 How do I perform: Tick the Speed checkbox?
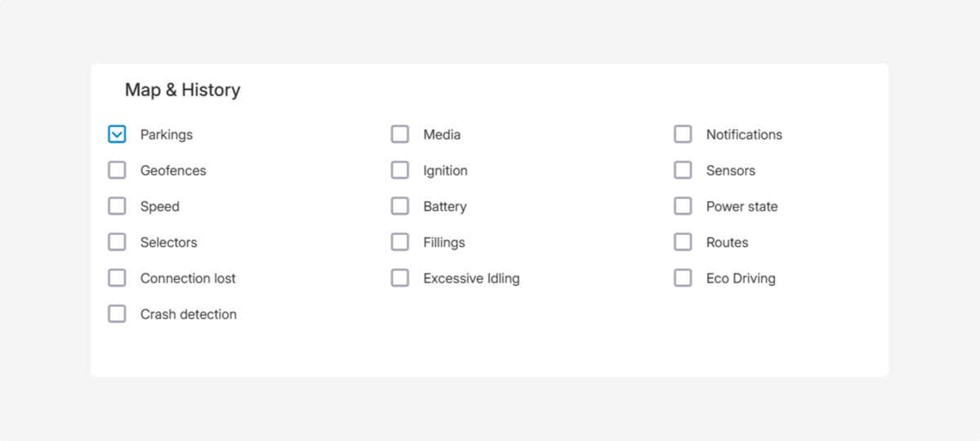click(x=117, y=206)
